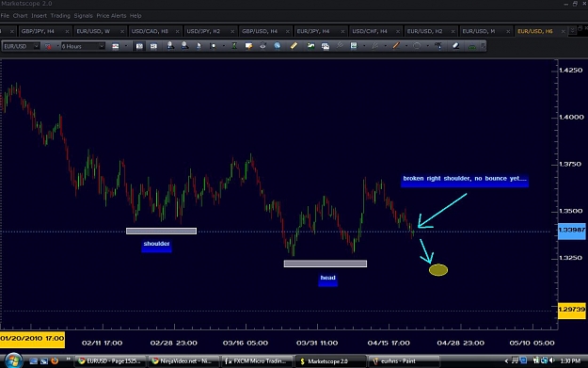Expand the line tool dropdown arrow
Screen dimensions: 588x368
pos(406,46)
